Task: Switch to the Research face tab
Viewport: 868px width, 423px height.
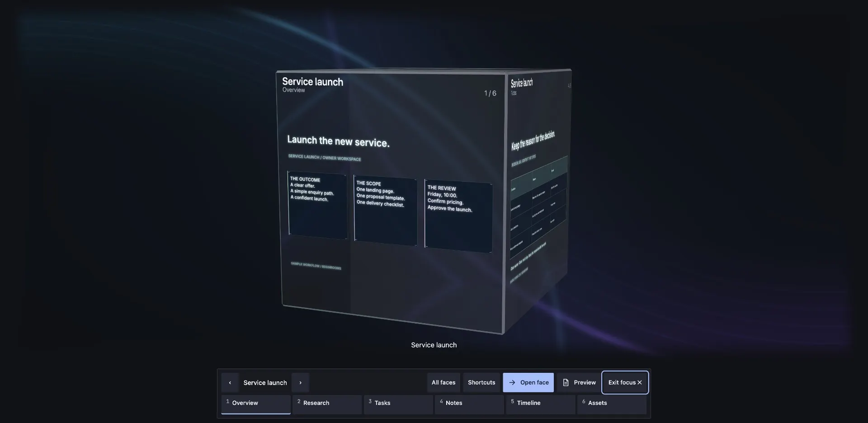Action: pos(327,404)
